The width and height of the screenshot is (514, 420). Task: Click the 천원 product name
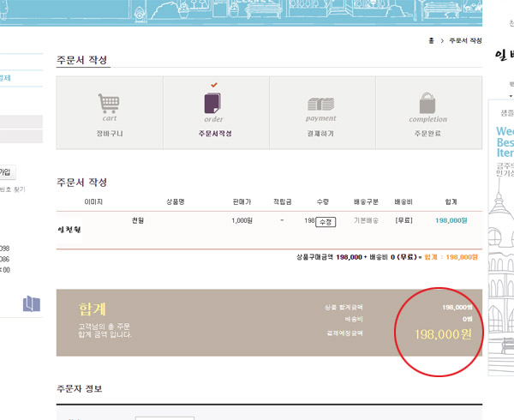coord(138,221)
